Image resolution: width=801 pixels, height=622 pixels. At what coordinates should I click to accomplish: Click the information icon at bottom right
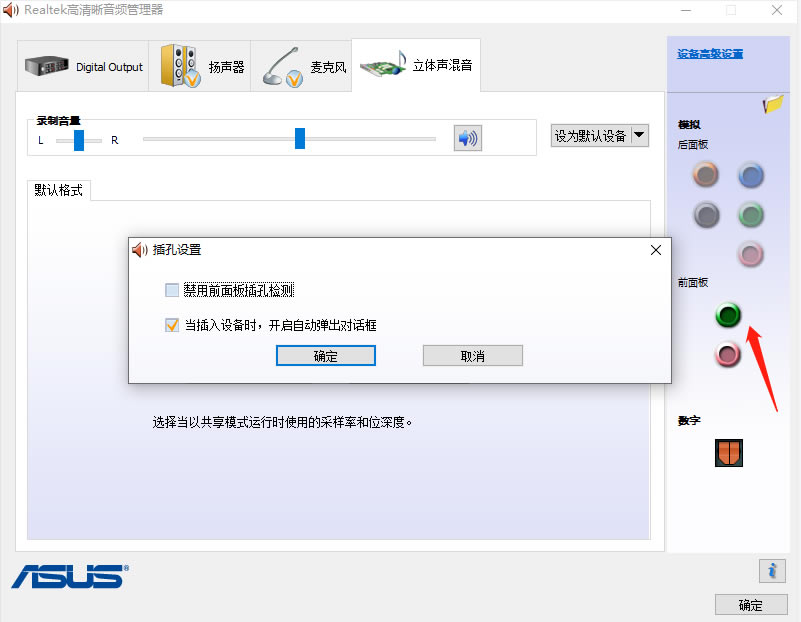pyautogui.click(x=771, y=570)
